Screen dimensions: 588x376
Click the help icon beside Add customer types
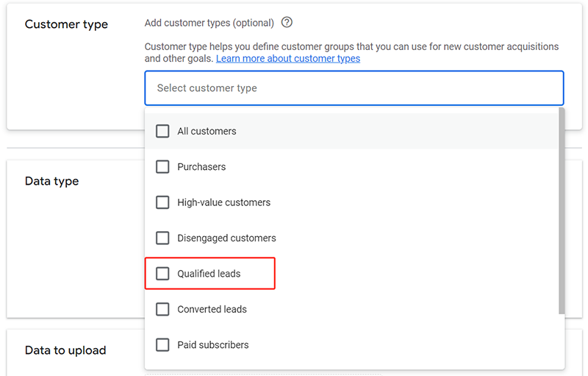click(x=287, y=23)
